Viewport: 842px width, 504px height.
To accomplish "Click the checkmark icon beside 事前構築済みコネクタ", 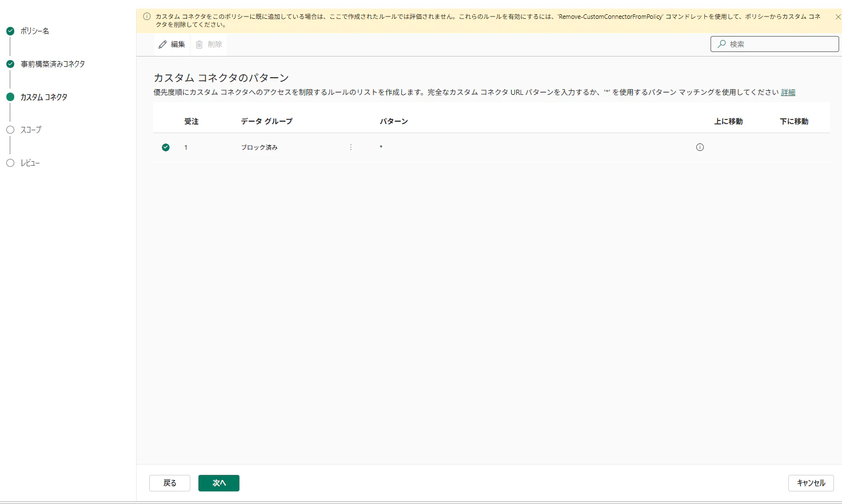I will pos(10,64).
